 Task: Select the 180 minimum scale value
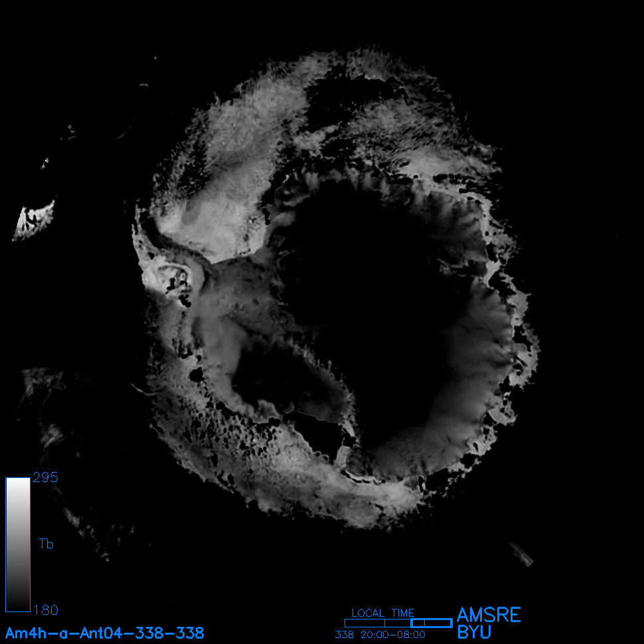45,609
